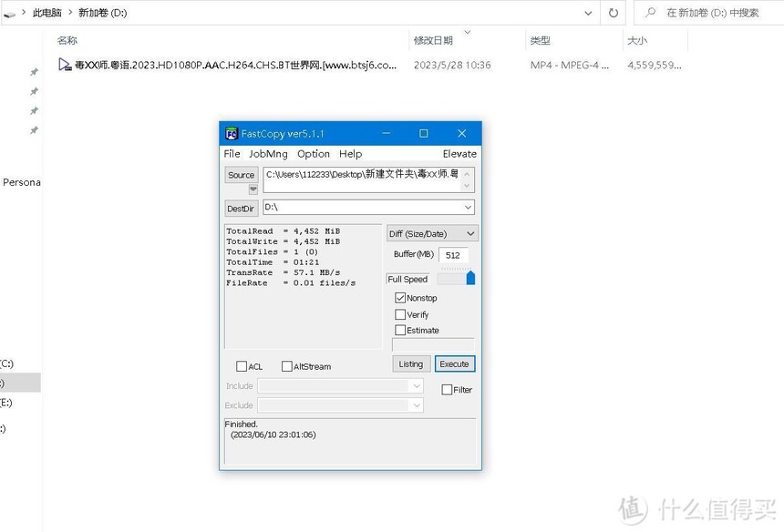
Task: Click the sort chevron above 修改日期 column
Action: pos(468,32)
